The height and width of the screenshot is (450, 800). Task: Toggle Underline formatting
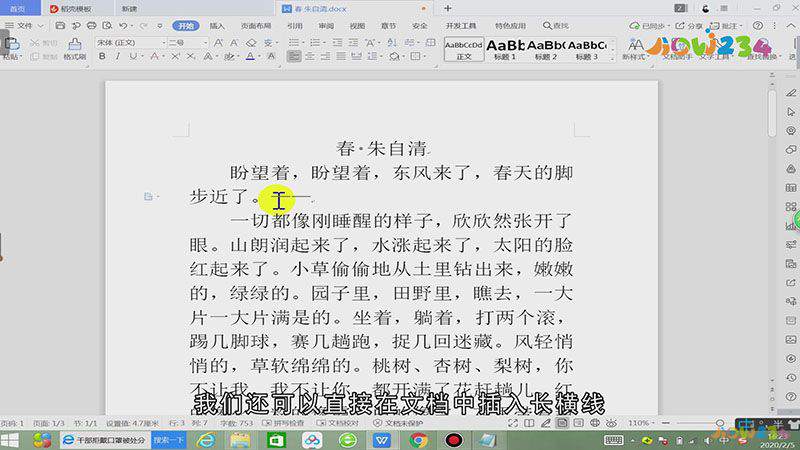tap(133, 56)
